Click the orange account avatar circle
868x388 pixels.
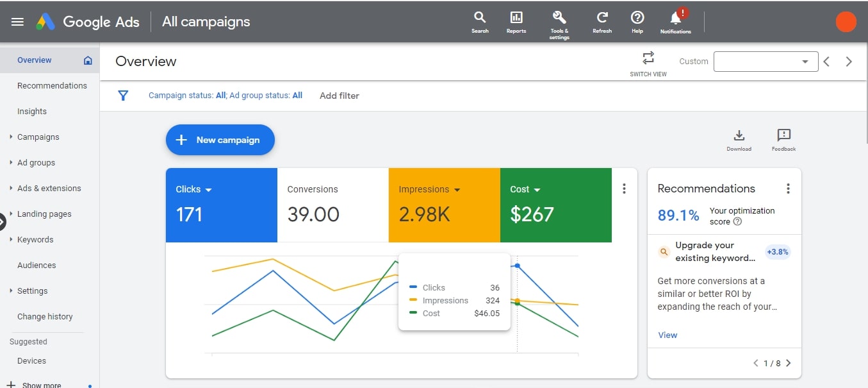pos(846,22)
